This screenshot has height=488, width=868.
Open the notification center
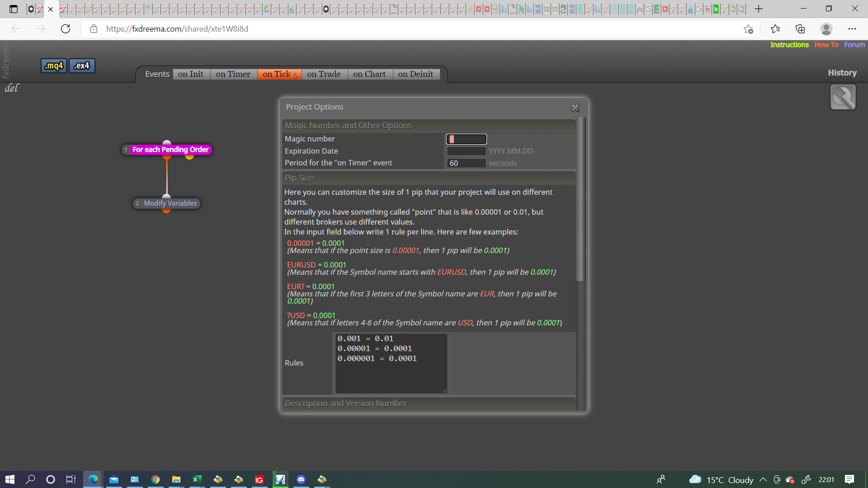(849, 479)
